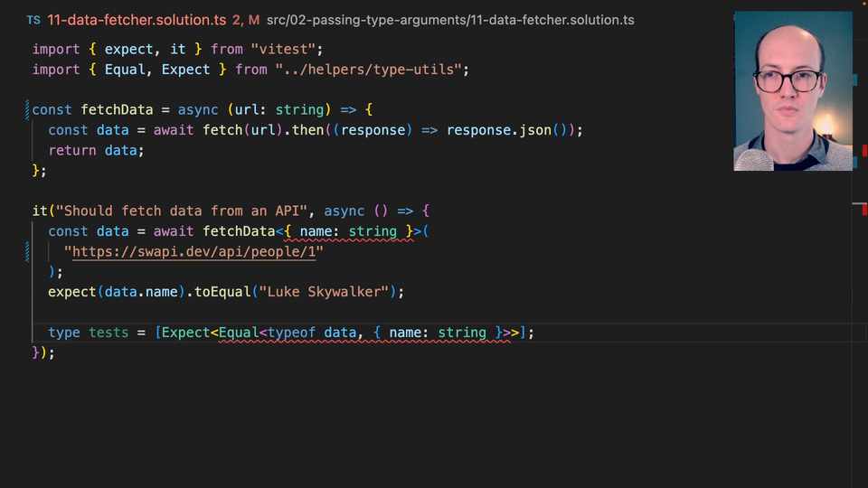The width and height of the screenshot is (868, 488).
Task: Click the return data statement
Action: tap(96, 150)
